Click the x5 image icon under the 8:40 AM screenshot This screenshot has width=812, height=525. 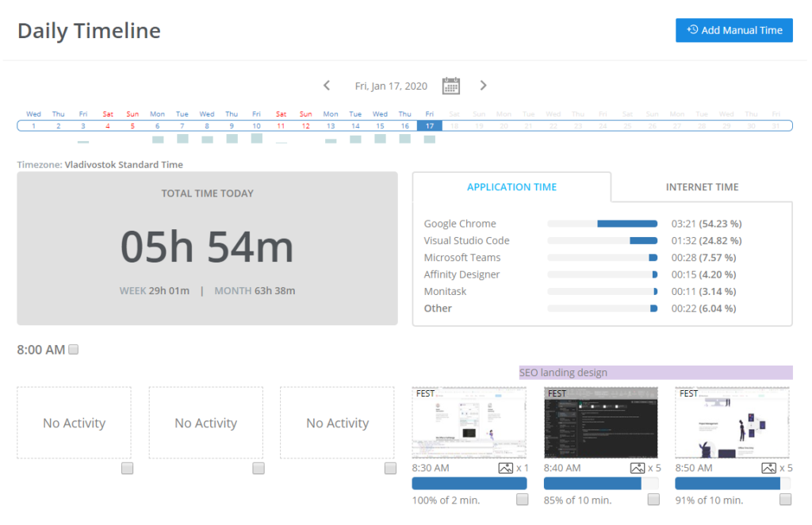(637, 468)
